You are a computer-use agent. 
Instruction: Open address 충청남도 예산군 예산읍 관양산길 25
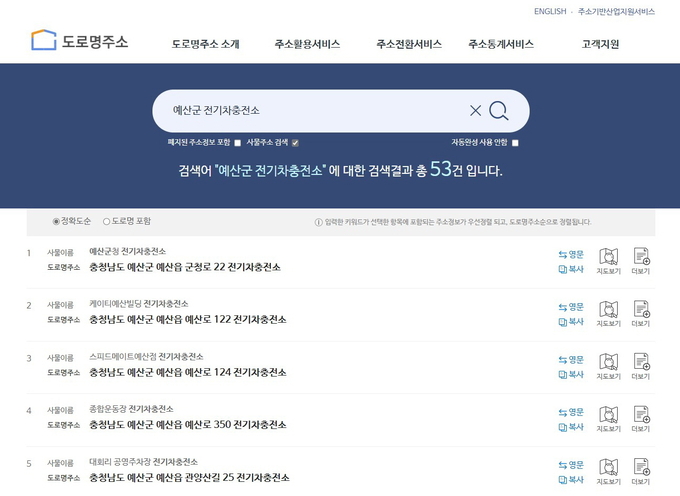click(x=189, y=478)
